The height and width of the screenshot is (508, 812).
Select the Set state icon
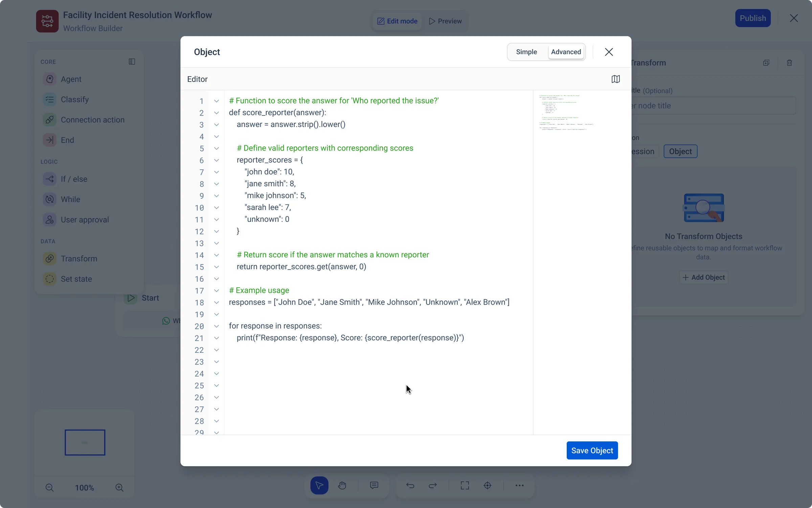49,279
